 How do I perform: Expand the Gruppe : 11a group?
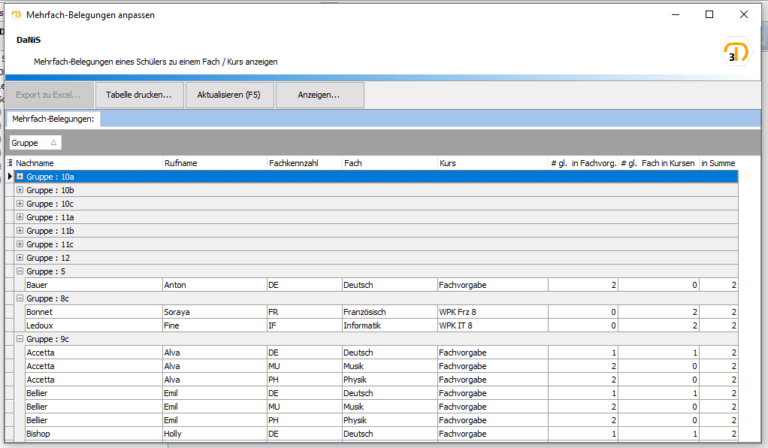20,217
